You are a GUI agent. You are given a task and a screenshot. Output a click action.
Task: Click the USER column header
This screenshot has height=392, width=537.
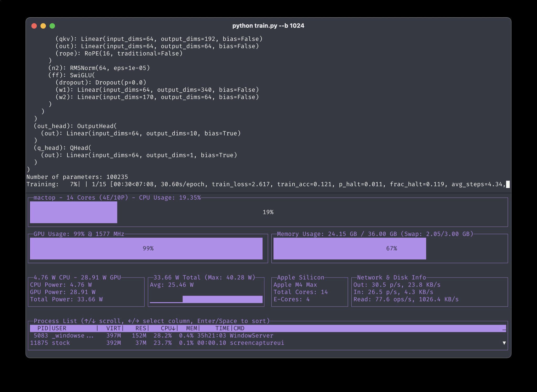pos(59,328)
